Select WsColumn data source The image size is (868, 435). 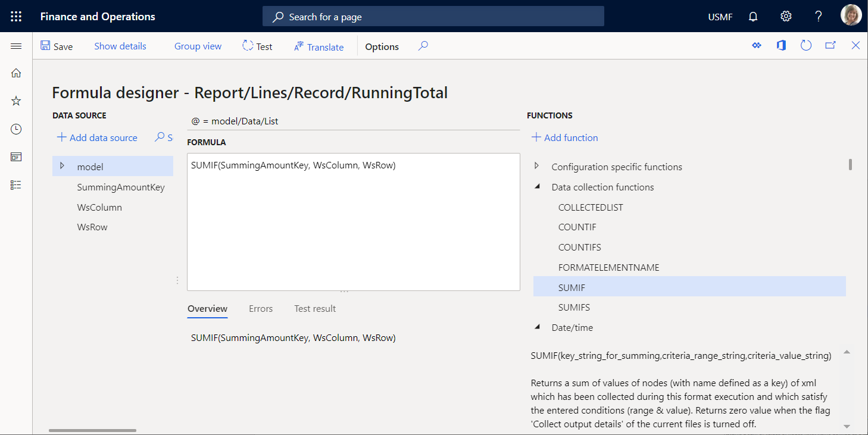tap(99, 208)
